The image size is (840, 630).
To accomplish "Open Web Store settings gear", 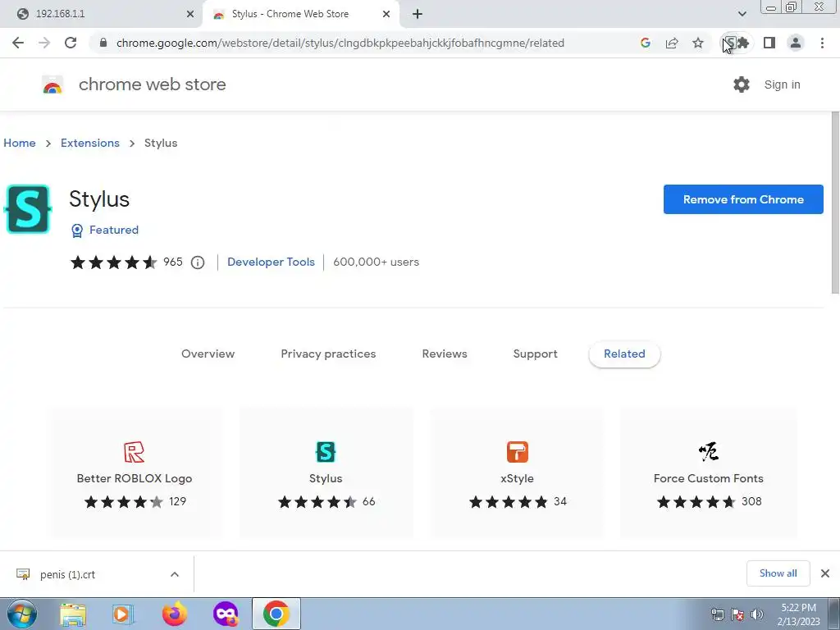I will click(x=742, y=84).
